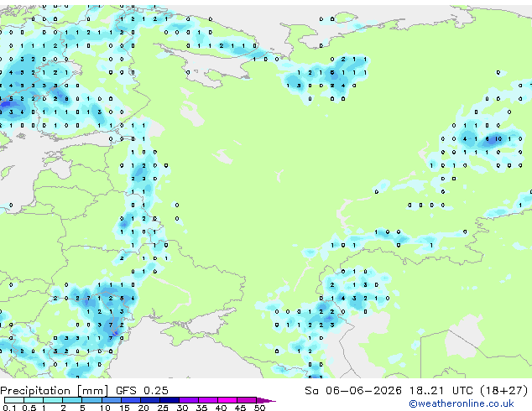
Task: Click the 20–25 mm legend color swatch
Action: coord(149,400)
